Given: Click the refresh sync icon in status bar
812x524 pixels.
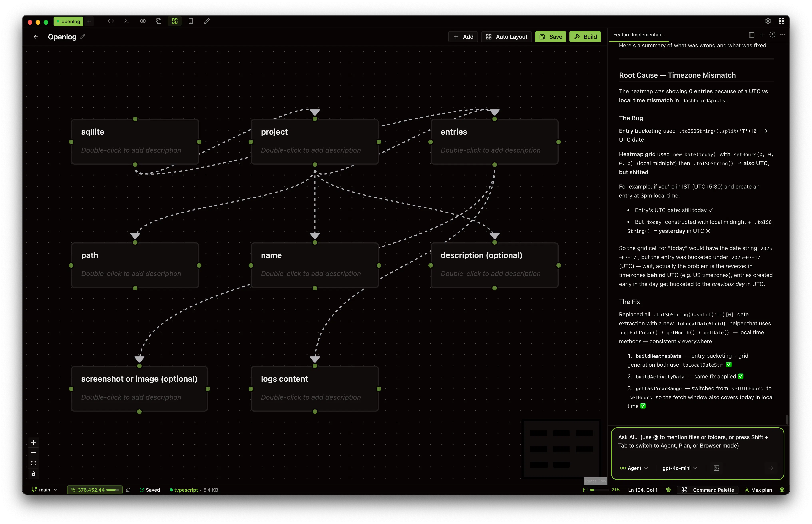Looking at the screenshot, I should [128, 490].
